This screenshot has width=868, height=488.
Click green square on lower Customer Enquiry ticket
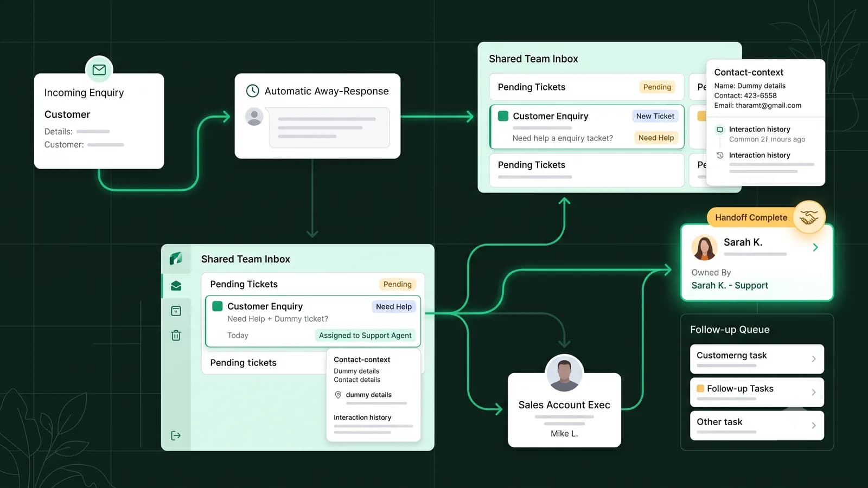point(218,306)
